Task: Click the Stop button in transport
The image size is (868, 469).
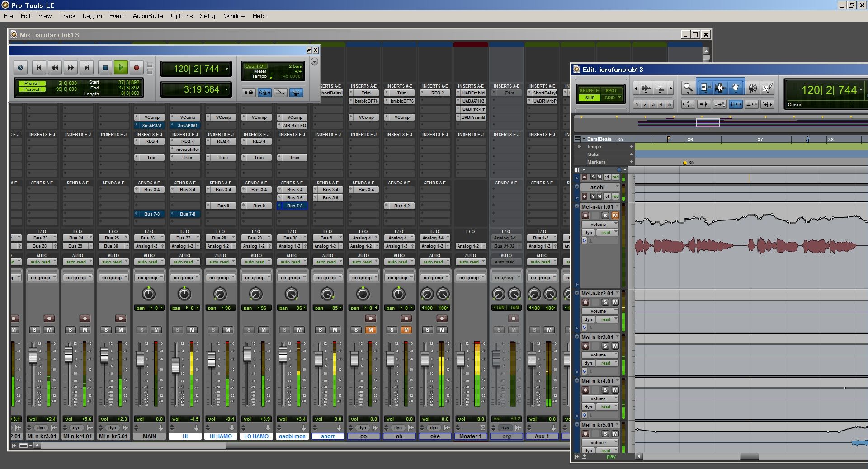Action: pyautogui.click(x=105, y=68)
